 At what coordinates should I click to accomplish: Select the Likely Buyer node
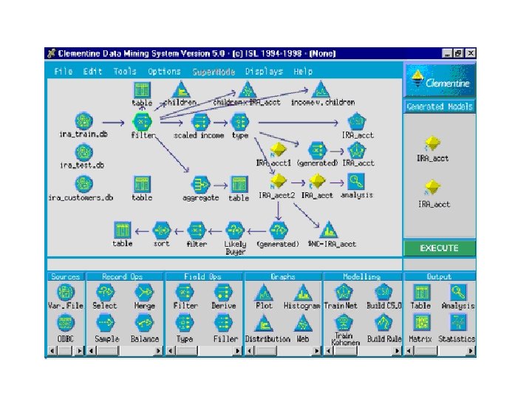[235, 231]
